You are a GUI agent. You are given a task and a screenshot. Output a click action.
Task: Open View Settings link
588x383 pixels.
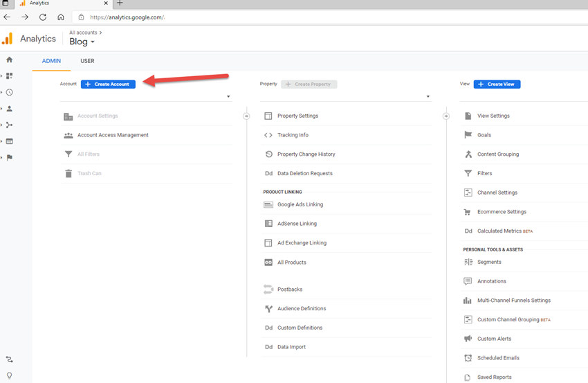click(493, 116)
